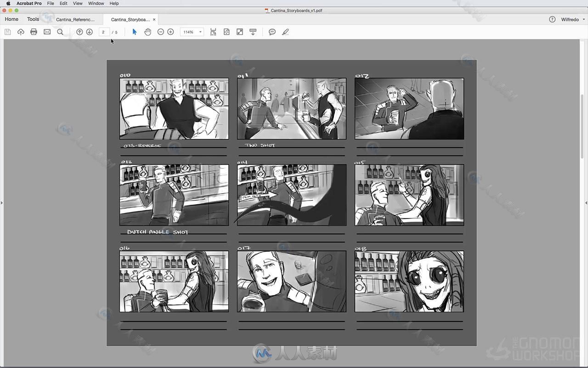Select Fit Width scrolling icon
This screenshot has width=588, height=368.
tap(213, 32)
